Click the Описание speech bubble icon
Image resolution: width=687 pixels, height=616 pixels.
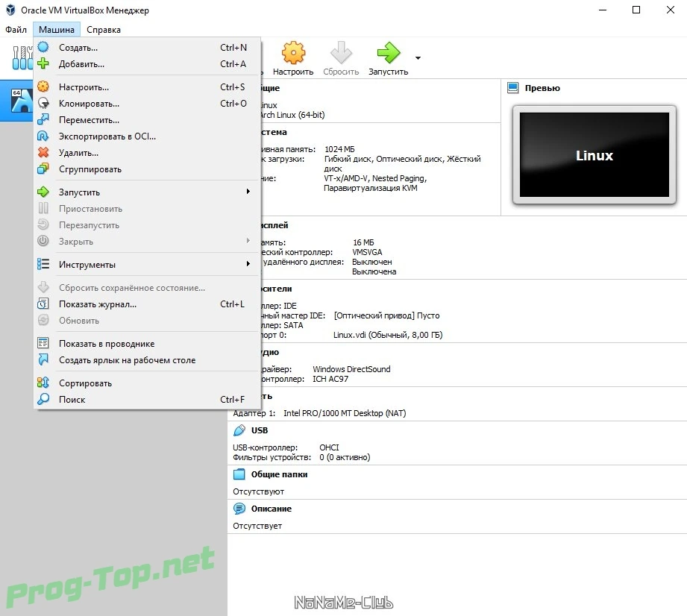239,509
